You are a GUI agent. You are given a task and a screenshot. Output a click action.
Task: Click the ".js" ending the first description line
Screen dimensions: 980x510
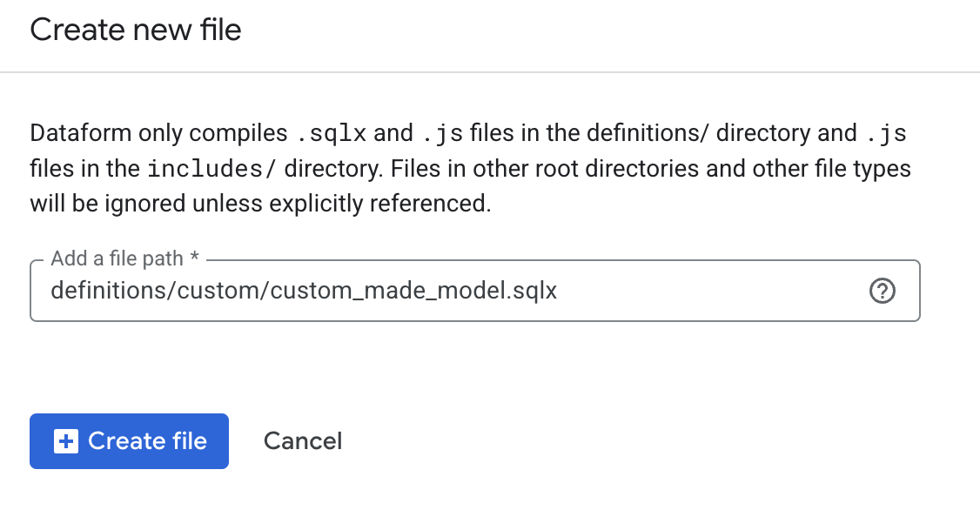click(x=887, y=133)
